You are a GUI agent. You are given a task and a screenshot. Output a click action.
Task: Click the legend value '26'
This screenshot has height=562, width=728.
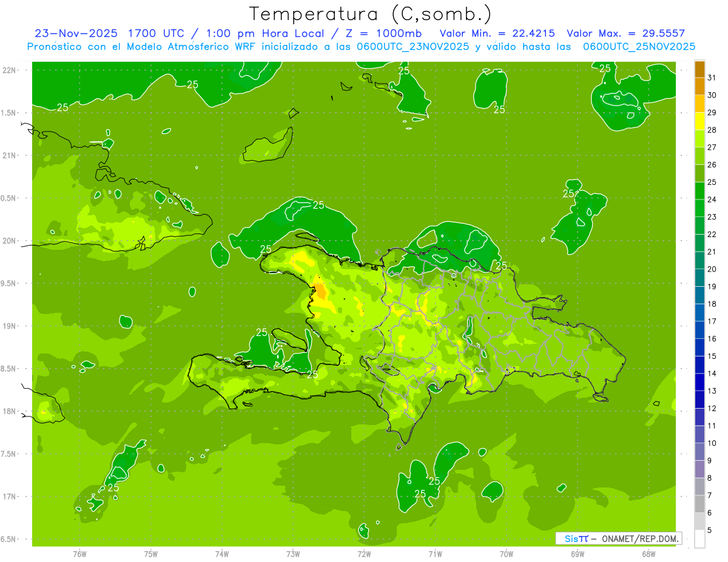[712, 165]
